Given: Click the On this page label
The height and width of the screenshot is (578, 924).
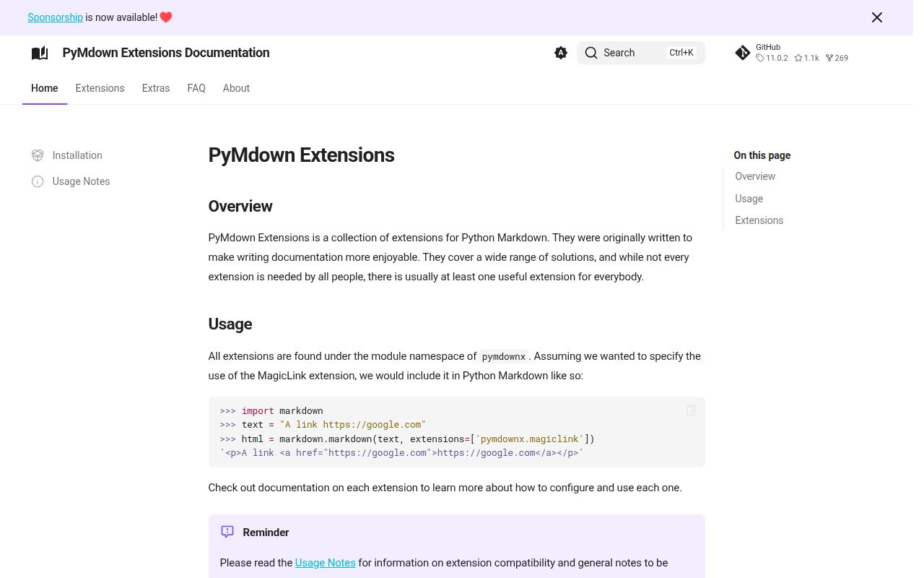Looking at the screenshot, I should coord(762,155).
